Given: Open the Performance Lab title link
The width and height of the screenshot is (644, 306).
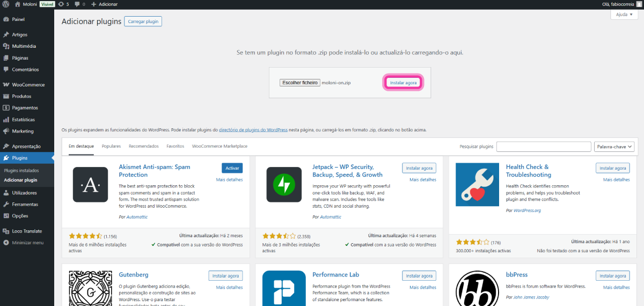Looking at the screenshot, I should 336,275.
